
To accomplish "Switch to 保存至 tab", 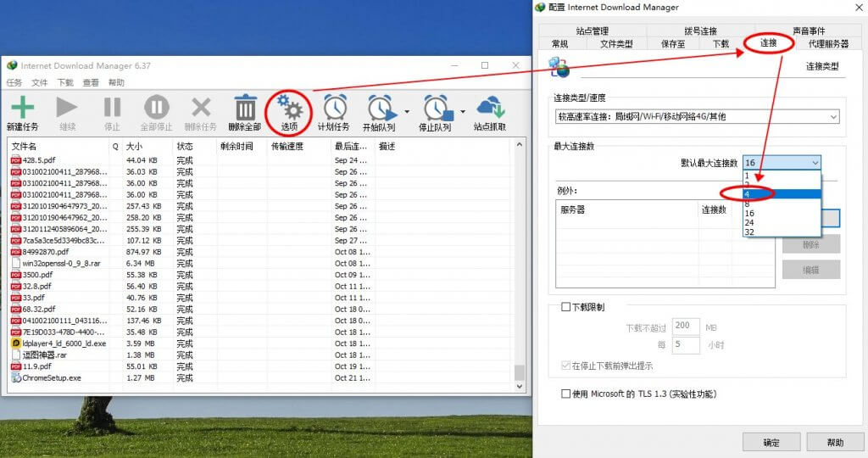I will click(x=672, y=44).
